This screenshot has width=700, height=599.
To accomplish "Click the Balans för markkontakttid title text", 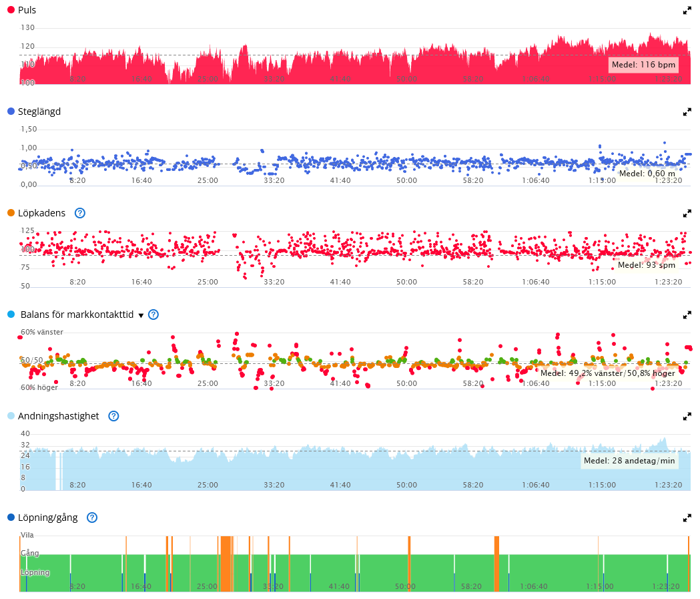I will [x=77, y=314].
